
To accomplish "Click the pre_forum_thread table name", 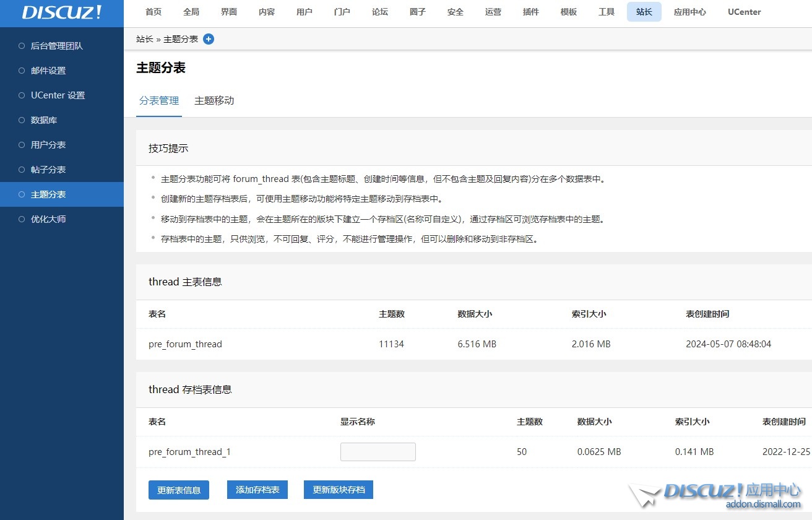I will [185, 344].
